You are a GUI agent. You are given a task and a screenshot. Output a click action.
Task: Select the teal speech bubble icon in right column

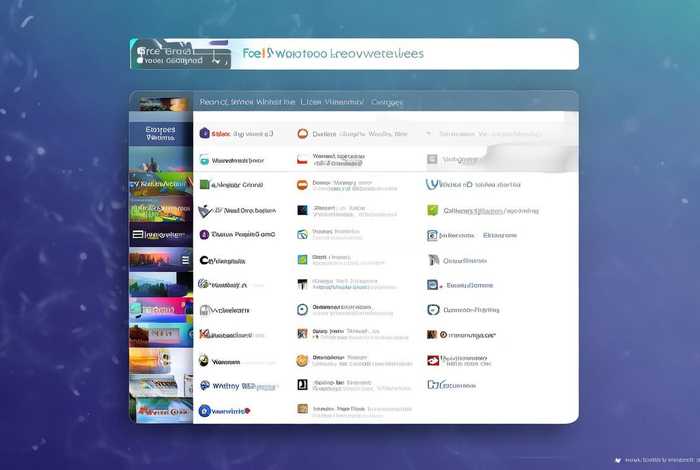433,310
